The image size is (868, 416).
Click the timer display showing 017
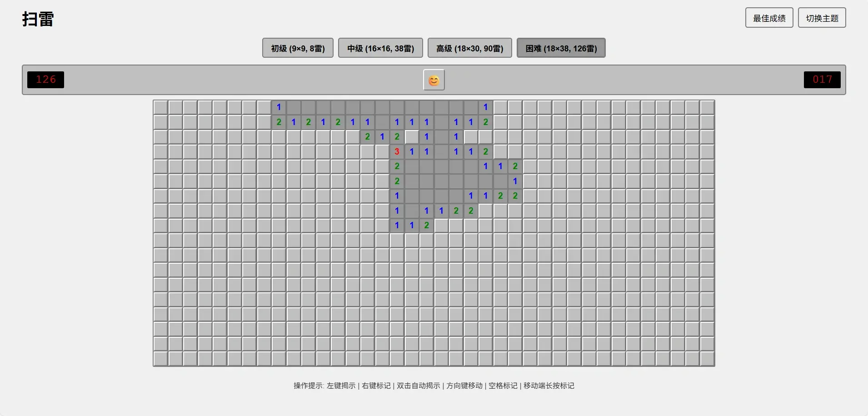(822, 80)
